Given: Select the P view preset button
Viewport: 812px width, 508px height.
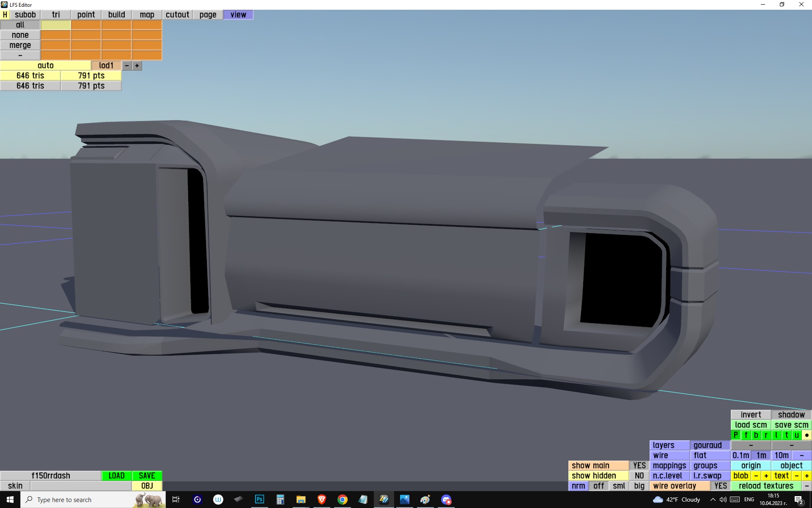Looking at the screenshot, I should 736,435.
